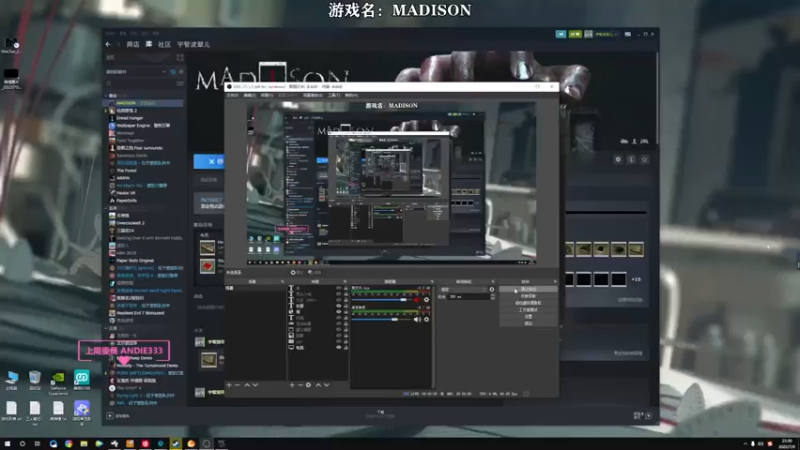Screen dimensions: 800x450
Task: Open the 社区 tab in Steam
Action: (164, 44)
